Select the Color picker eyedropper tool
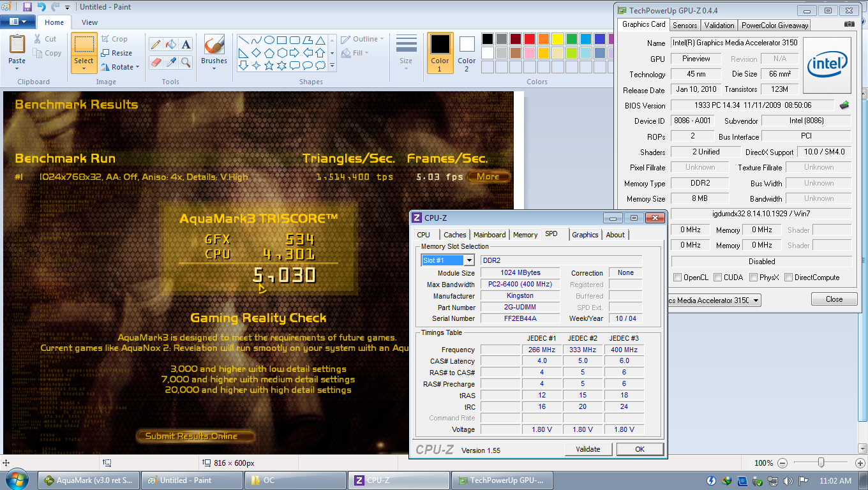Image resolution: width=868 pixels, height=490 pixels. click(x=170, y=62)
